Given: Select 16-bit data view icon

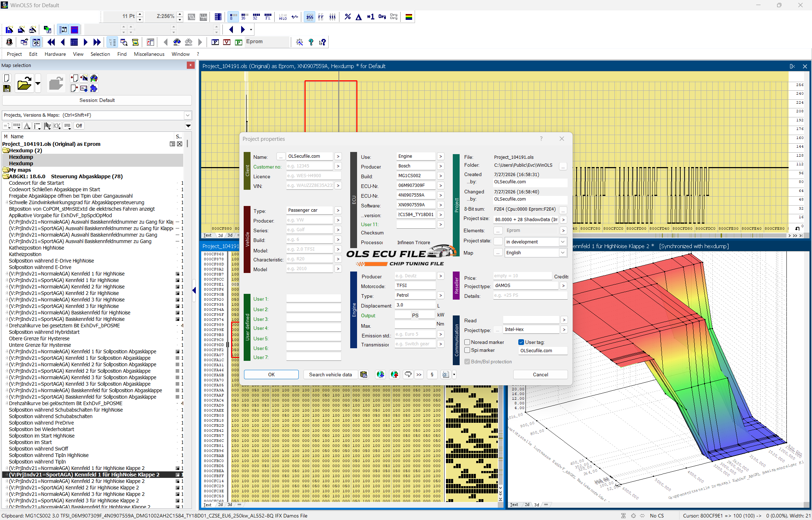Looking at the screenshot, I should [x=244, y=17].
